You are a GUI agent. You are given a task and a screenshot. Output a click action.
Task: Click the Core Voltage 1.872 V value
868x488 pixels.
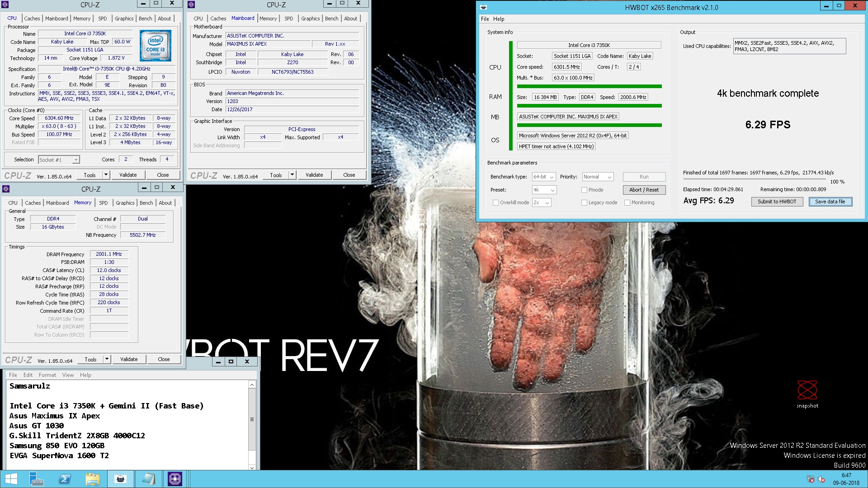116,58
